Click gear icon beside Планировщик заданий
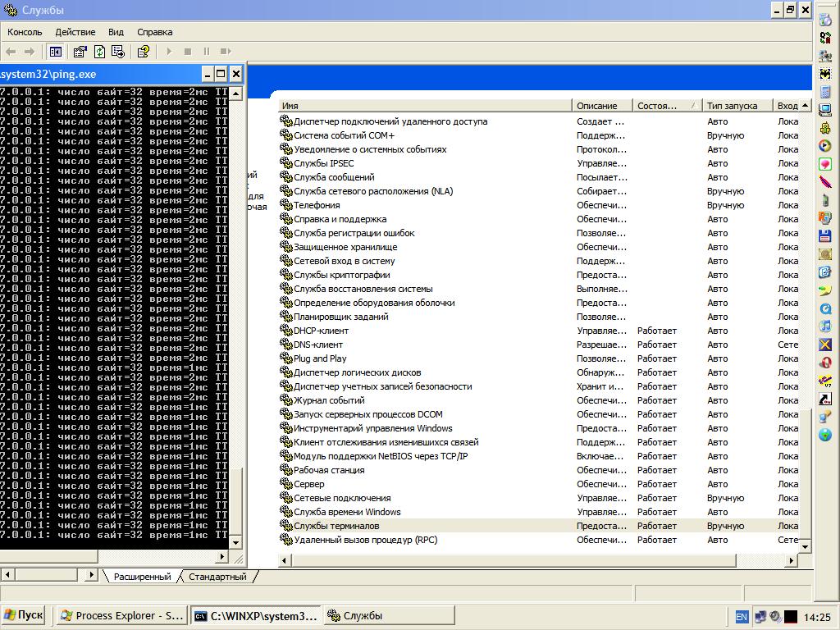840x630 pixels. point(286,316)
